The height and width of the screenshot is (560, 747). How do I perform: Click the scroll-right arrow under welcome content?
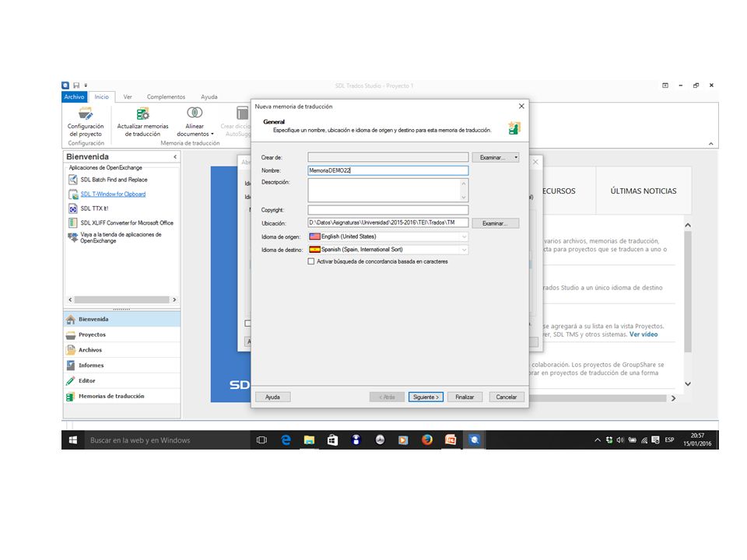pyautogui.click(x=673, y=398)
